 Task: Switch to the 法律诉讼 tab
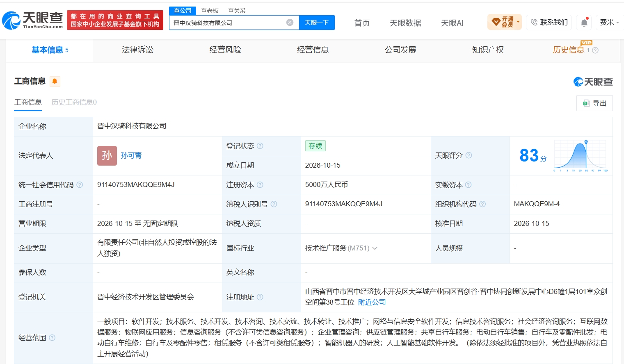pyautogui.click(x=137, y=50)
